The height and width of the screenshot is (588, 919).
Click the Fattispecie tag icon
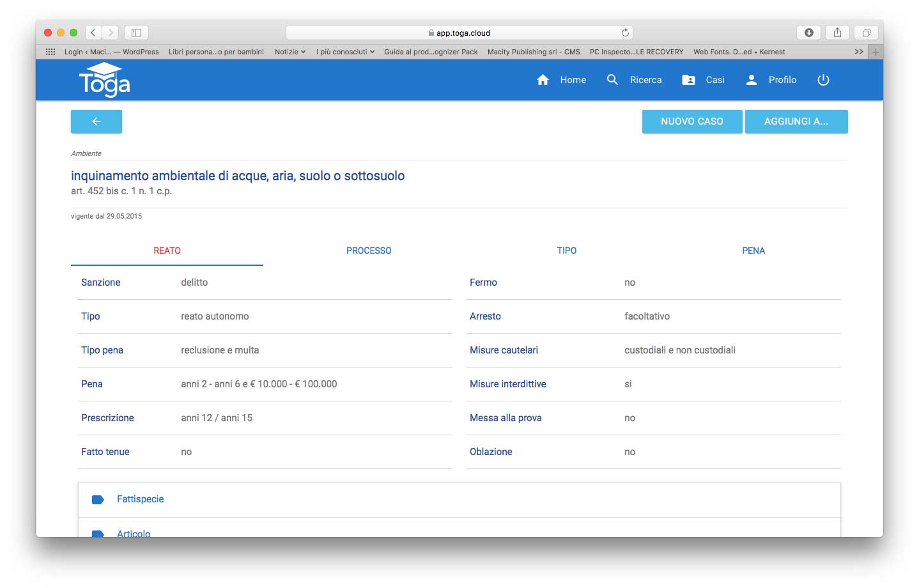[x=98, y=500]
